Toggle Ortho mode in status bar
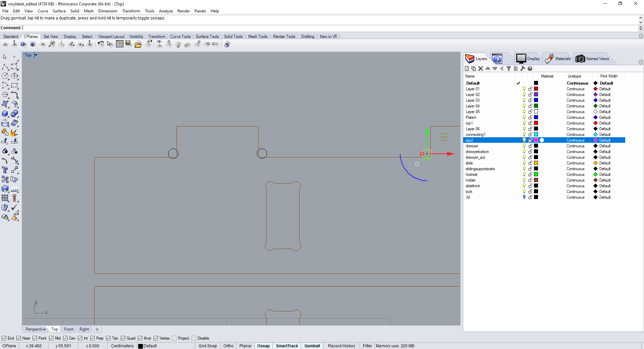This screenshot has width=644, height=349. pos(228,346)
